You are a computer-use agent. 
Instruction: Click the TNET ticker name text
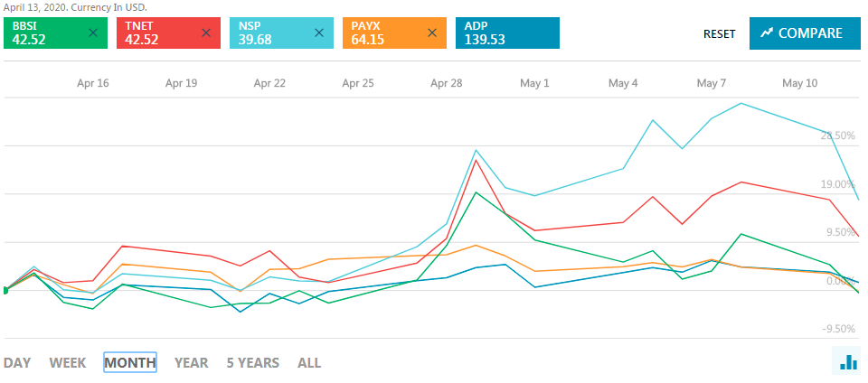[x=137, y=26]
